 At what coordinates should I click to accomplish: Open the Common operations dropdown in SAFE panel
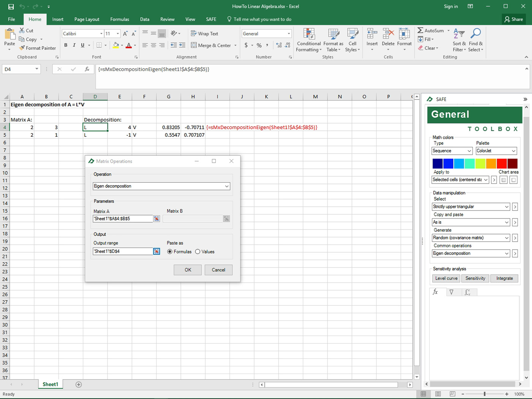coord(471,253)
